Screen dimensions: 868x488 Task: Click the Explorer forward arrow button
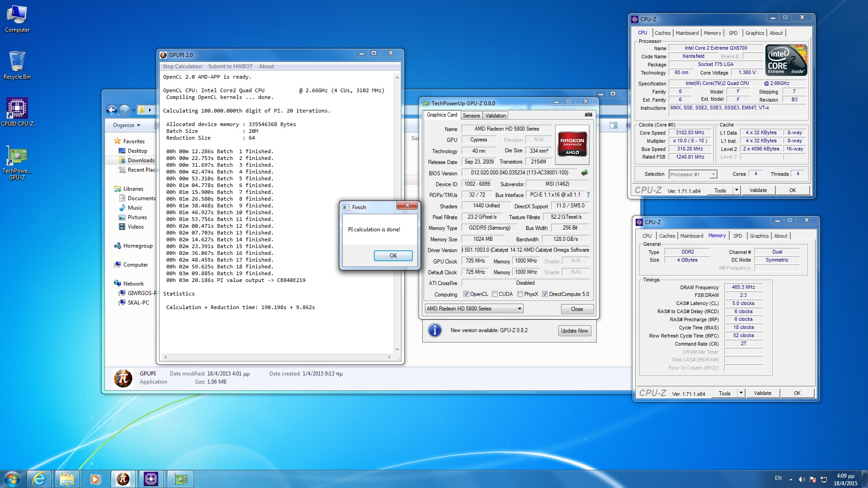pyautogui.click(x=124, y=110)
